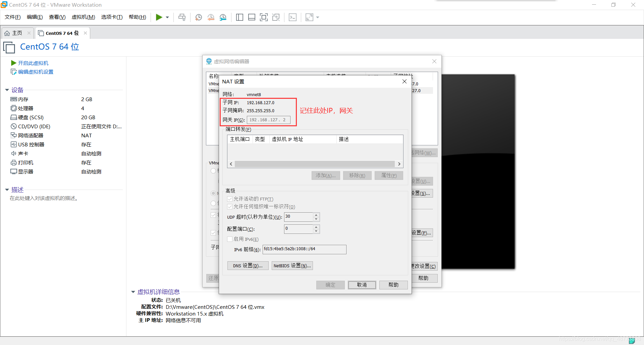Click the send Ctrl+Alt+Del toolbar icon
644x345 pixels.
coord(182,17)
